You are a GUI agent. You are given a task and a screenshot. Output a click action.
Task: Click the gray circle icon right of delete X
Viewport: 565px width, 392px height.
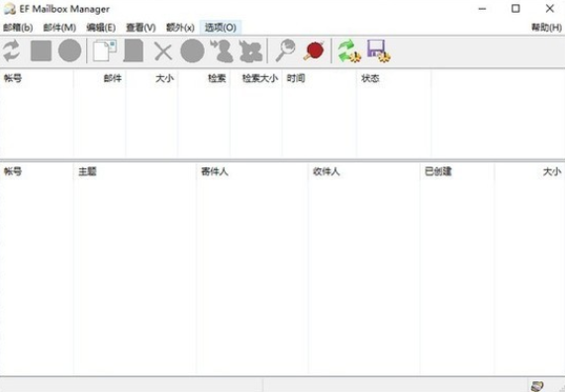click(x=192, y=50)
